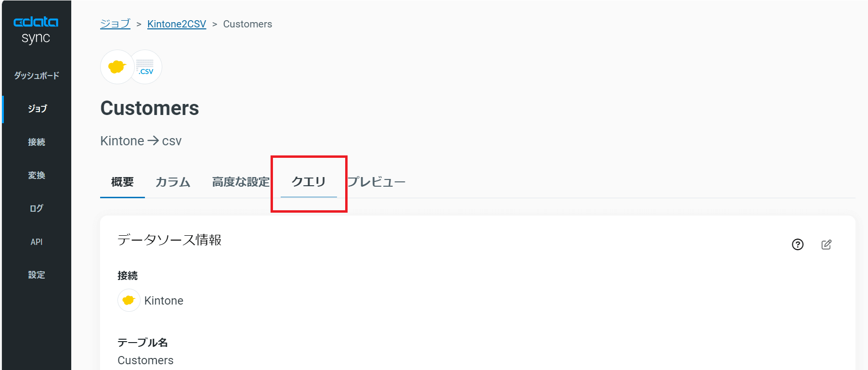Open API section in the sidebar
The image size is (868, 370).
pos(37,242)
